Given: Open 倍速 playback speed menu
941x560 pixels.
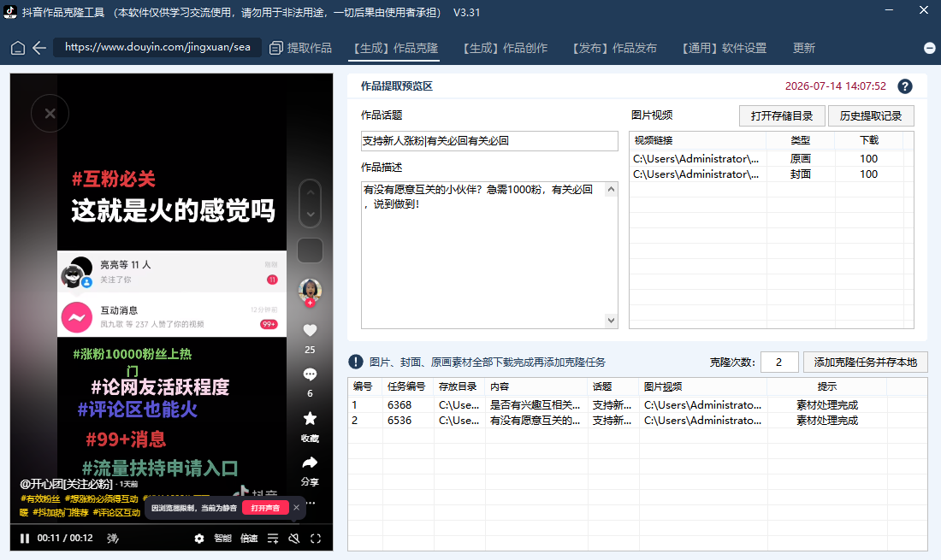Looking at the screenshot, I should pos(249,539).
